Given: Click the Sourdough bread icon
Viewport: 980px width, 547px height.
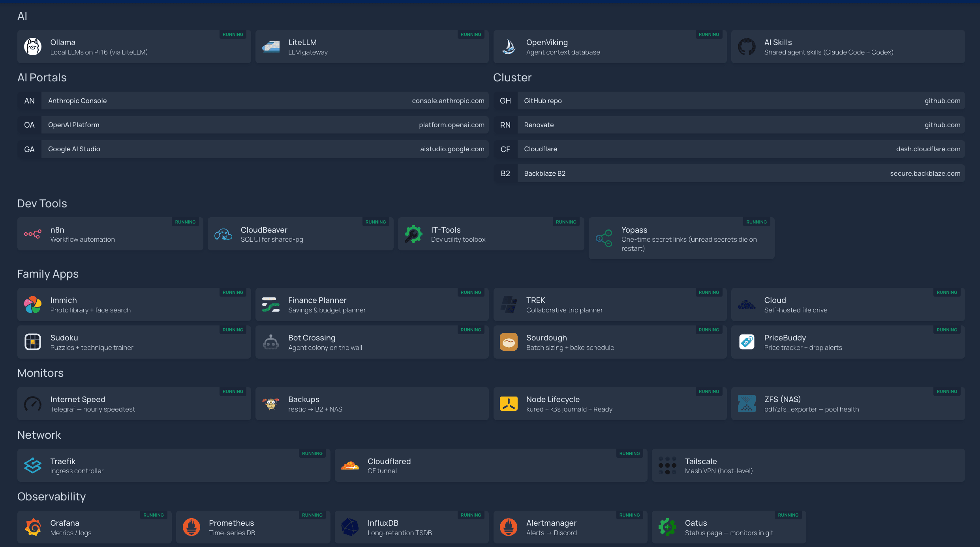Looking at the screenshot, I should click(509, 342).
